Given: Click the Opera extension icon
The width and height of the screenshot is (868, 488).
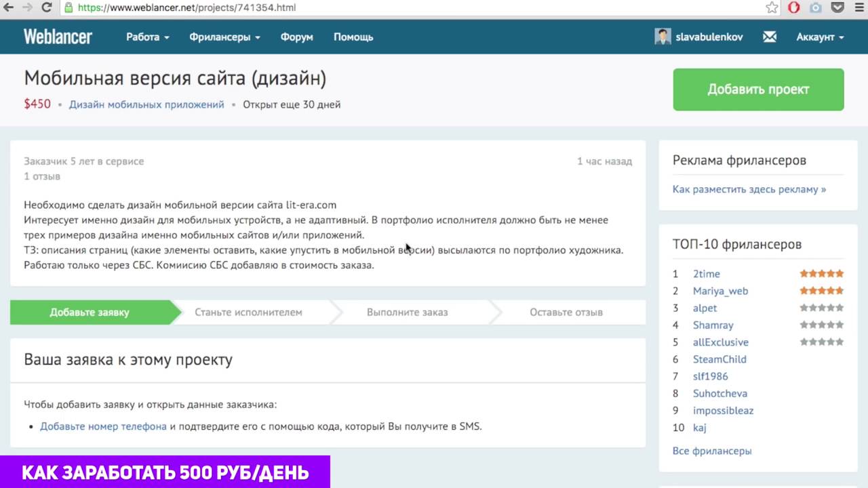Looking at the screenshot, I should [x=794, y=7].
